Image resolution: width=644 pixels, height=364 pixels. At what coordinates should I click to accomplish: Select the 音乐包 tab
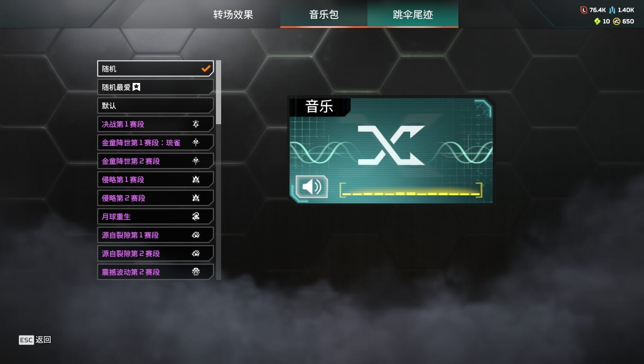tap(324, 14)
